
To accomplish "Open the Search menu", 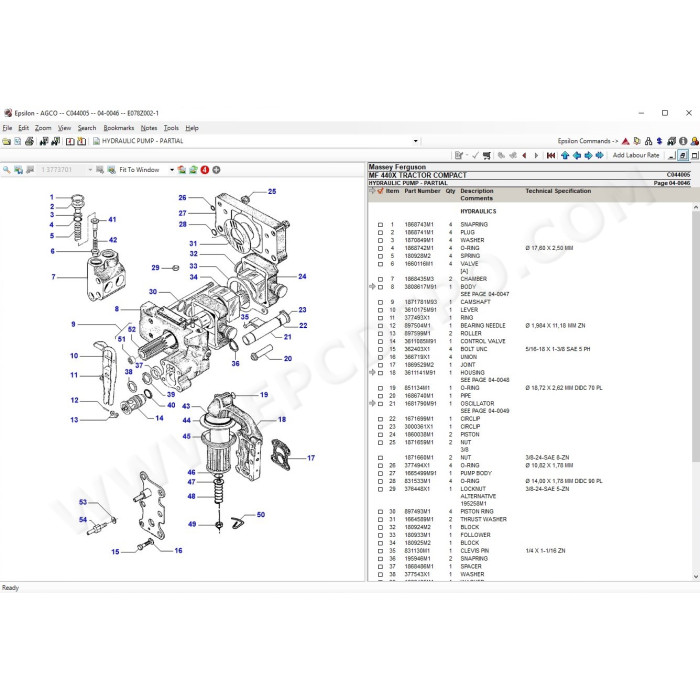I will (87, 128).
